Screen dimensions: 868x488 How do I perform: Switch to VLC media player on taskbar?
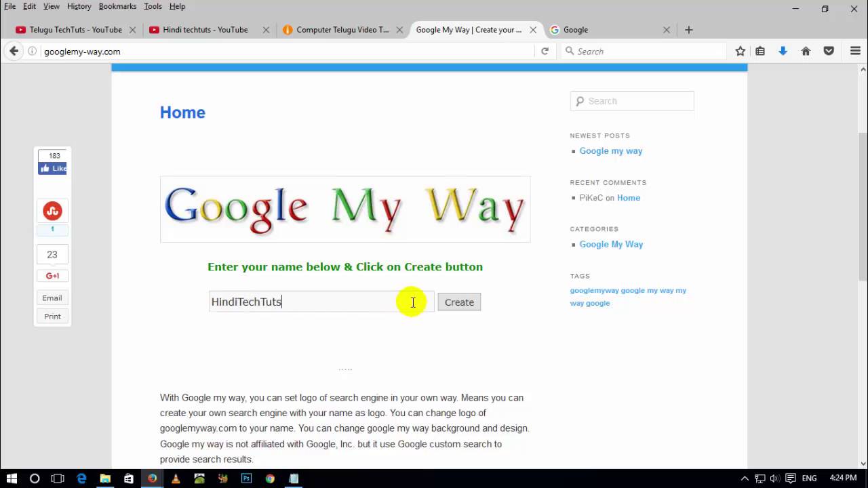tap(176, 479)
